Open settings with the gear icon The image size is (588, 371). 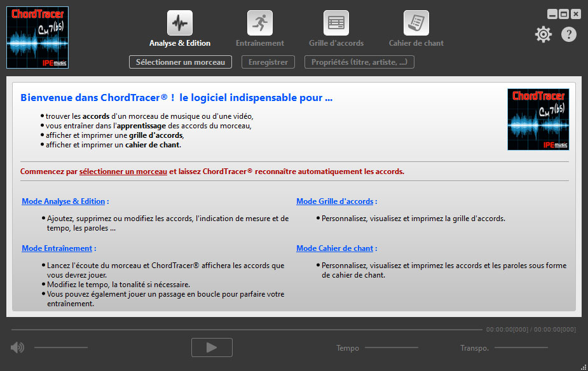coord(543,34)
